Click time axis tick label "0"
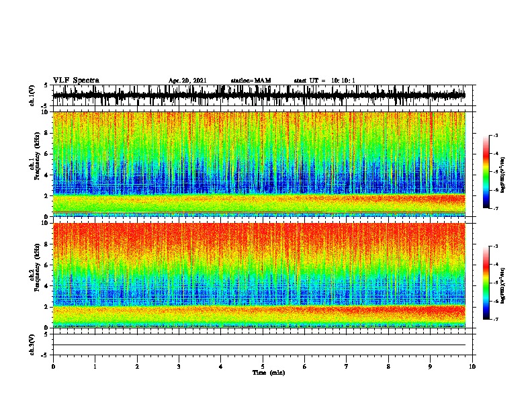The height and width of the screenshot is (411, 532). 53,367
